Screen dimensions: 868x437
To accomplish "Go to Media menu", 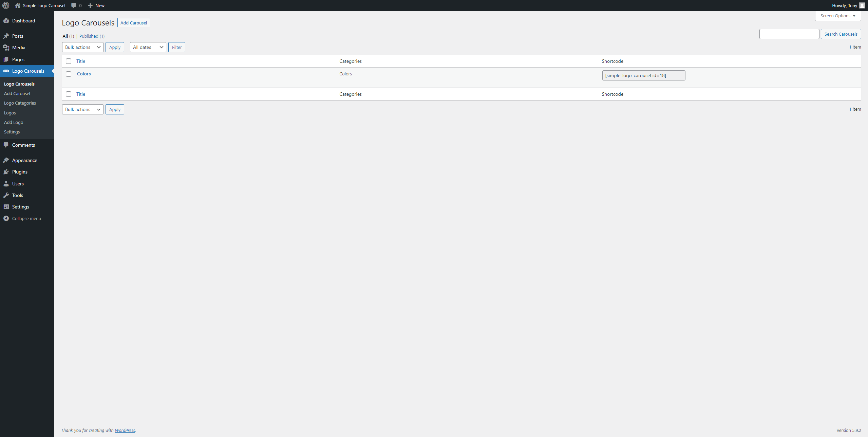I will point(27,48).
